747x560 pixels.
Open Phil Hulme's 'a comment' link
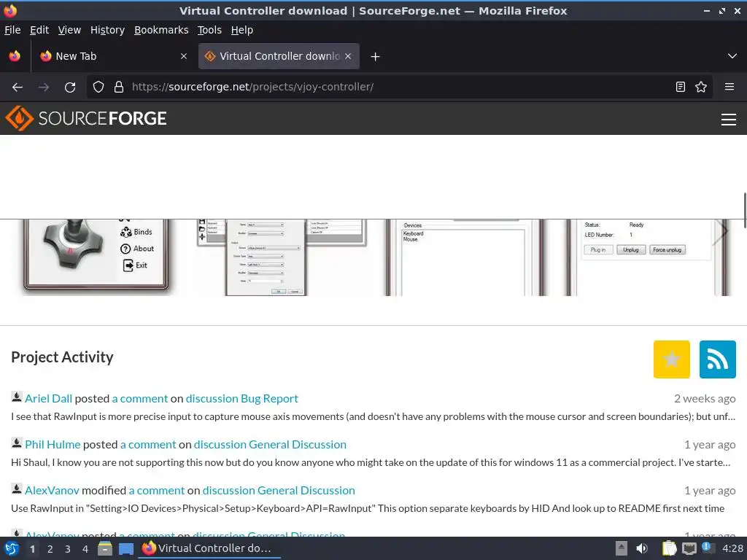tap(148, 444)
